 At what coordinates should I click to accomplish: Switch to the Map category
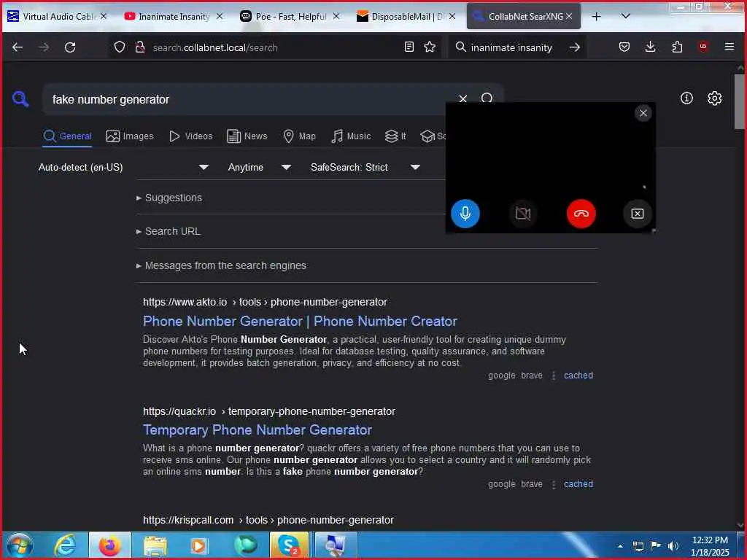pos(300,136)
